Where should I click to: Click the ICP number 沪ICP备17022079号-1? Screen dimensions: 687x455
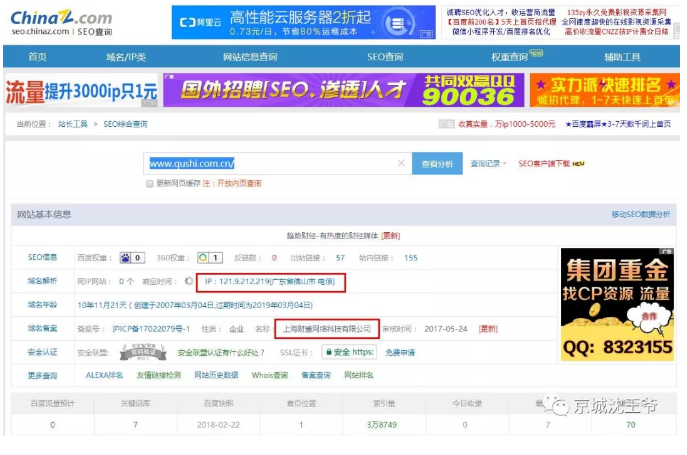click(x=151, y=329)
